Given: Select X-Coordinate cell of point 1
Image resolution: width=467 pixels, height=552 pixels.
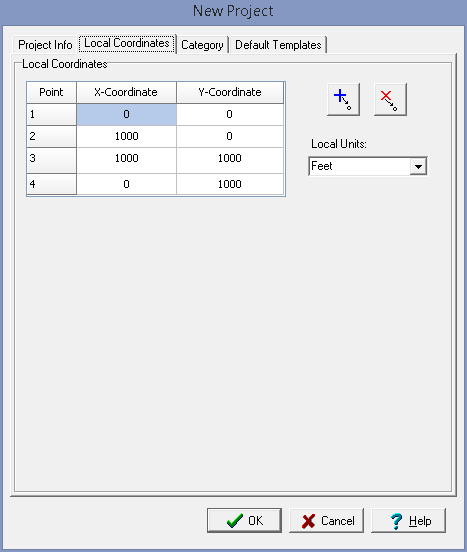Looking at the screenshot, I should coord(126,114).
